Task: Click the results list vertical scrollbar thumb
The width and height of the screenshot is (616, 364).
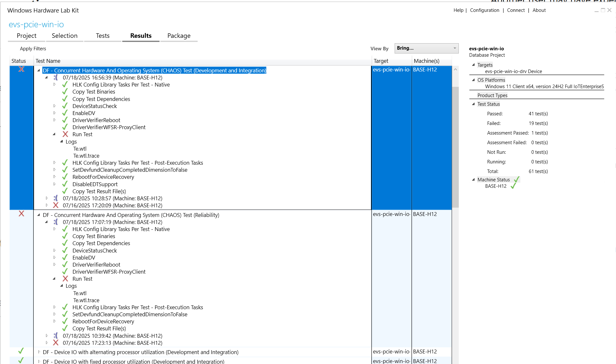Action: click(x=455, y=147)
